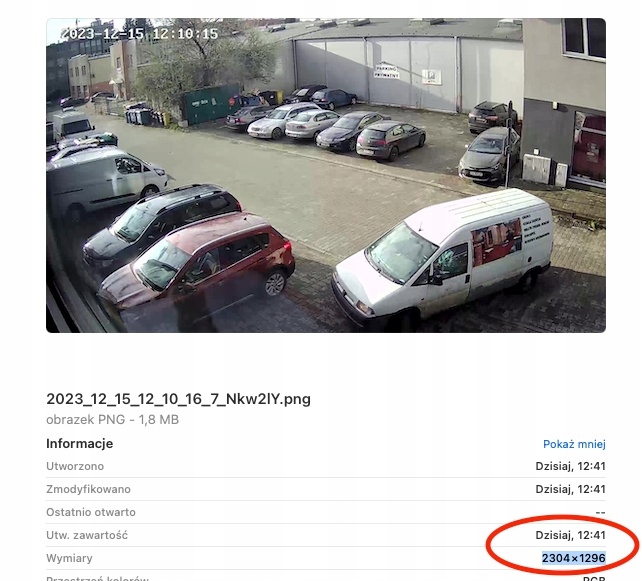642x581 pixels.
Task: Click the "Pokaż mniej" link
Action: [574, 444]
